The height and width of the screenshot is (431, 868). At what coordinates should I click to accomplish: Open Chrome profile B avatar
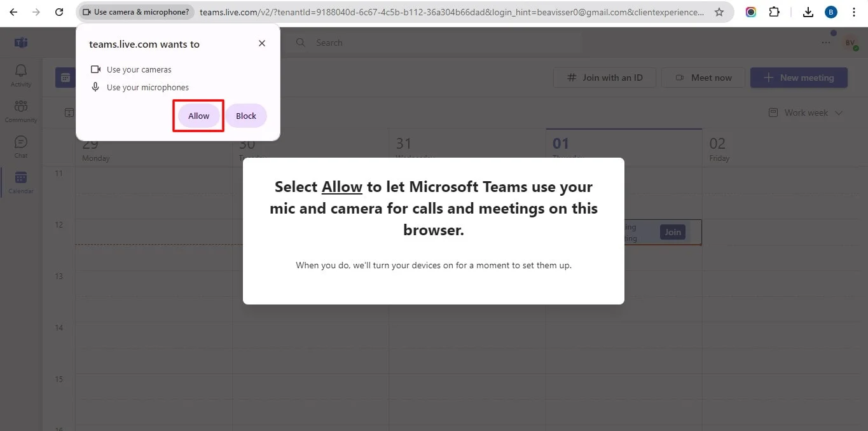pyautogui.click(x=830, y=12)
